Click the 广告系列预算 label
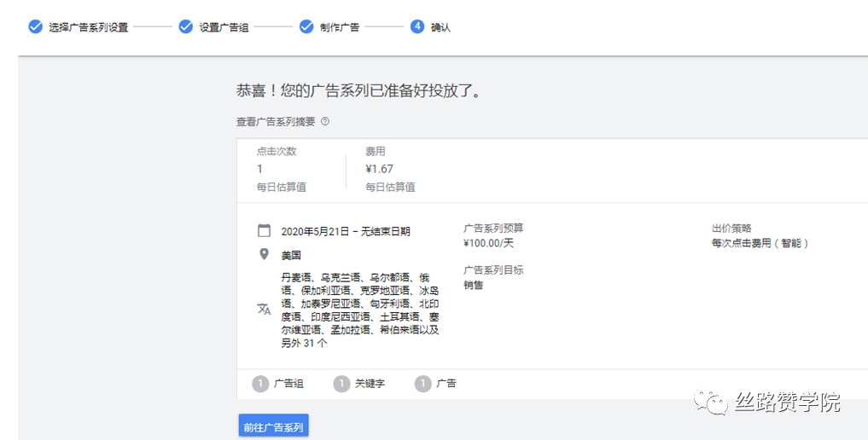Viewport: 868px width, 440px height. (493, 228)
